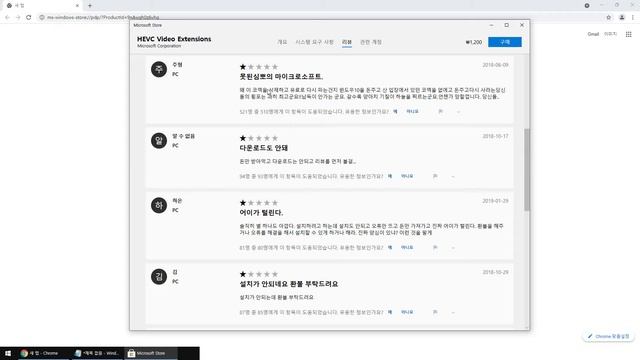Screen dimensions: 640x360
Task: Open the Windows Start menu
Action: coord(8,353)
